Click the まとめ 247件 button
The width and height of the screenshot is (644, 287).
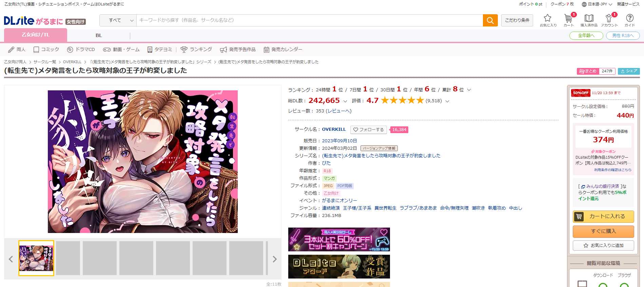point(596,71)
